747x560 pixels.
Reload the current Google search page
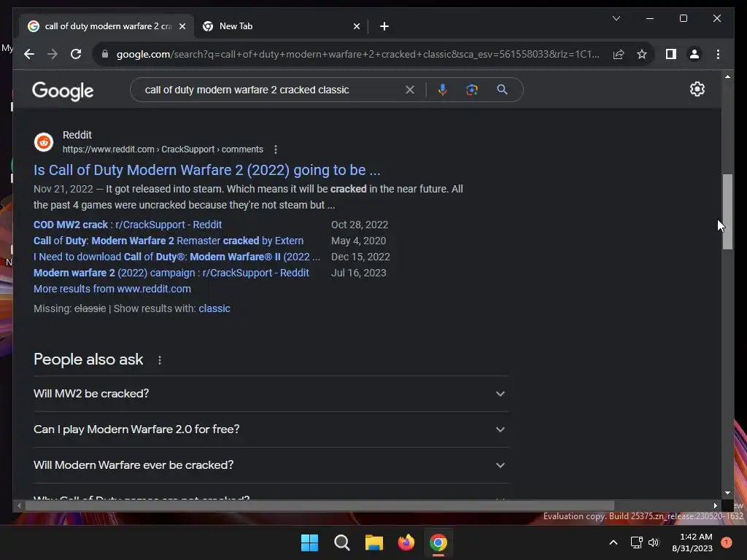[76, 54]
